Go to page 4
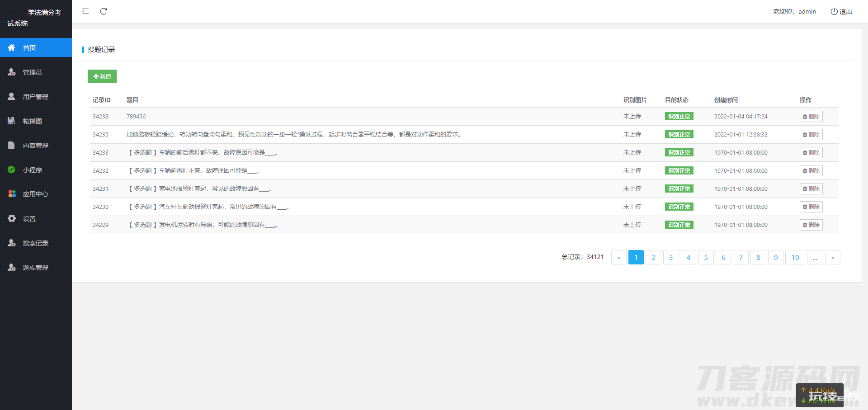Image resolution: width=868 pixels, height=410 pixels. tap(689, 257)
